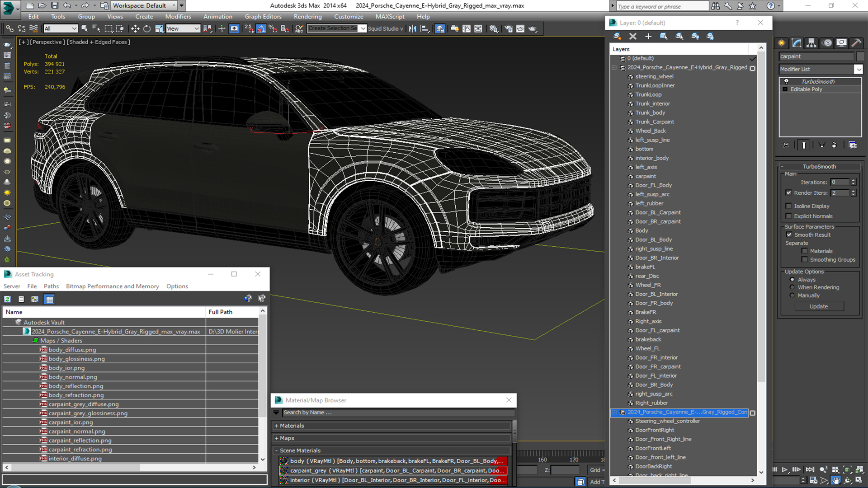
Task: Select the Wheel_Back layer item
Action: [x=650, y=131]
